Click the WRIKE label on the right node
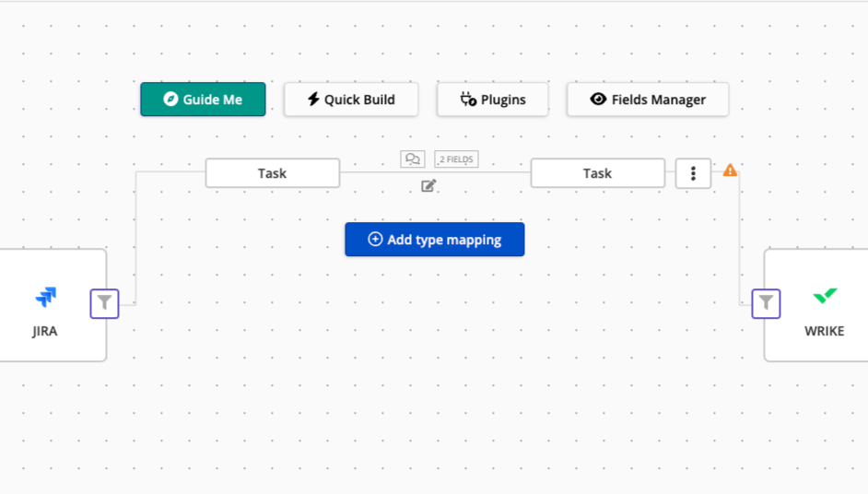Image resolution: width=868 pixels, height=494 pixels. coord(824,331)
